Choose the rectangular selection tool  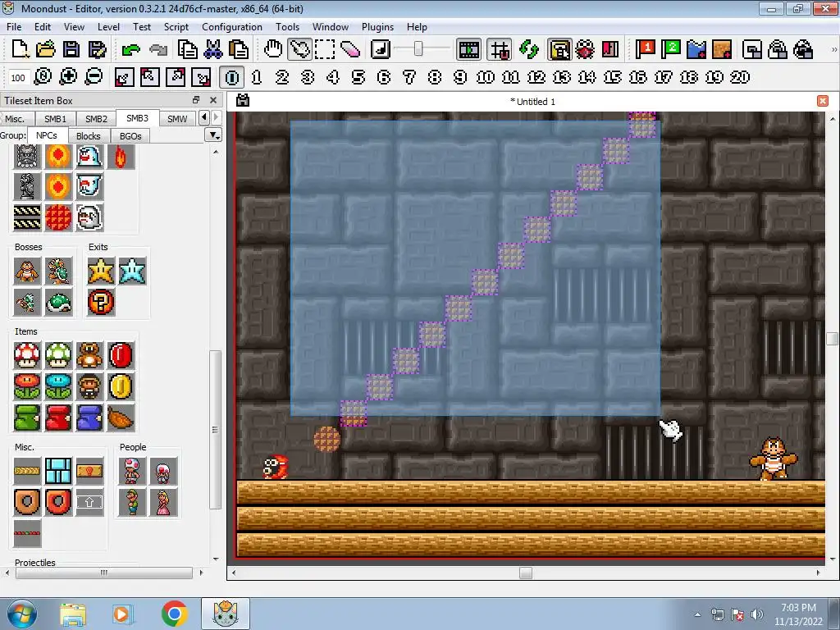[325, 49]
